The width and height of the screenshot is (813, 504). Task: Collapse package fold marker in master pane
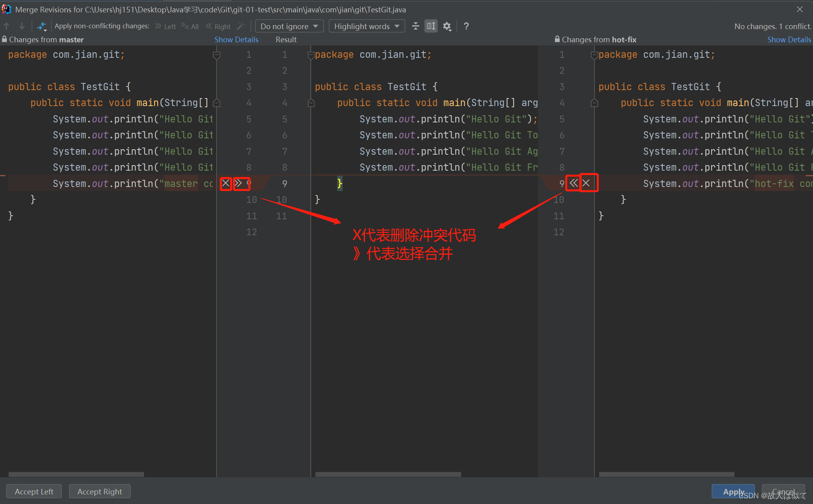click(217, 55)
